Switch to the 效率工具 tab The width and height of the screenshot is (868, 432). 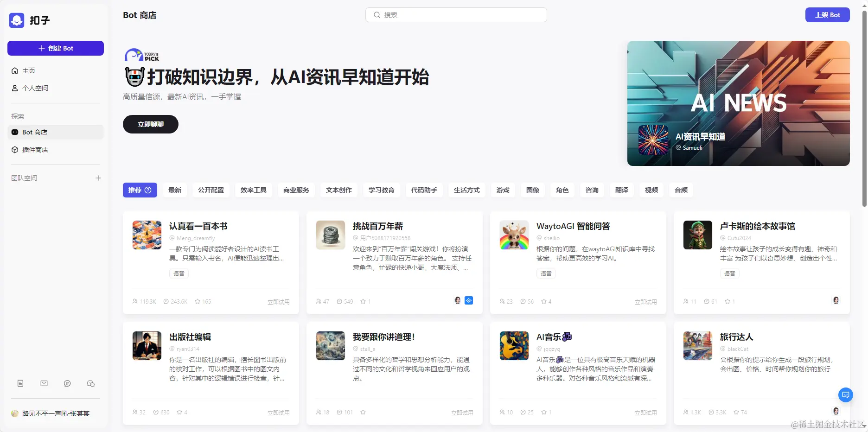tap(254, 190)
